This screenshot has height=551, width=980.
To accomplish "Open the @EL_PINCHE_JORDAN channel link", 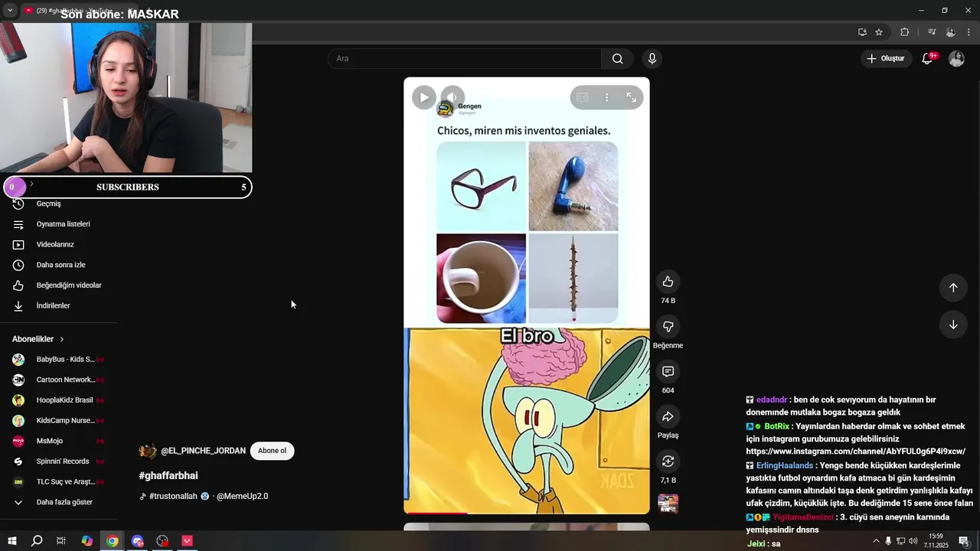I will (203, 451).
